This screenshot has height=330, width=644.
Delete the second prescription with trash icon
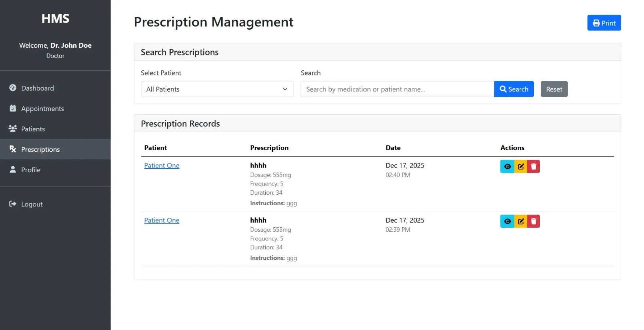tap(533, 221)
